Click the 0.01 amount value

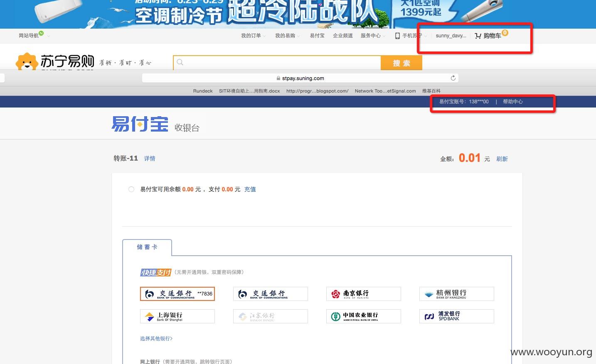point(470,158)
